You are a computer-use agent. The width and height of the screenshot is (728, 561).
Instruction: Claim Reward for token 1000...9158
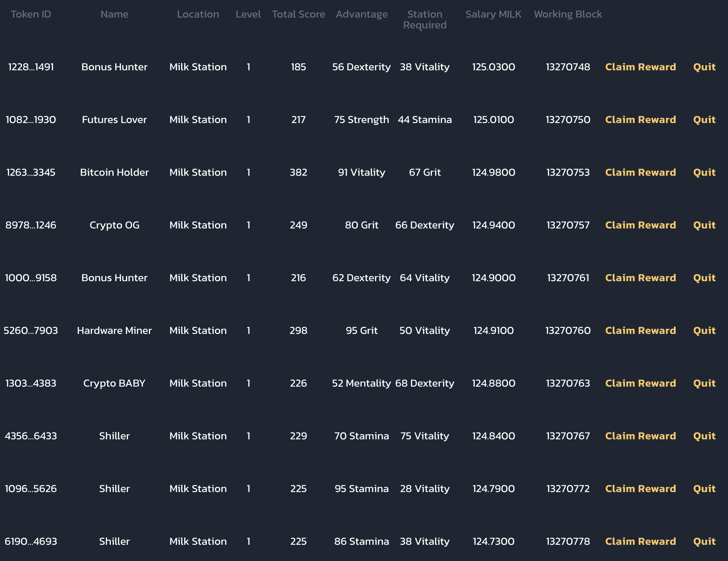(x=640, y=278)
